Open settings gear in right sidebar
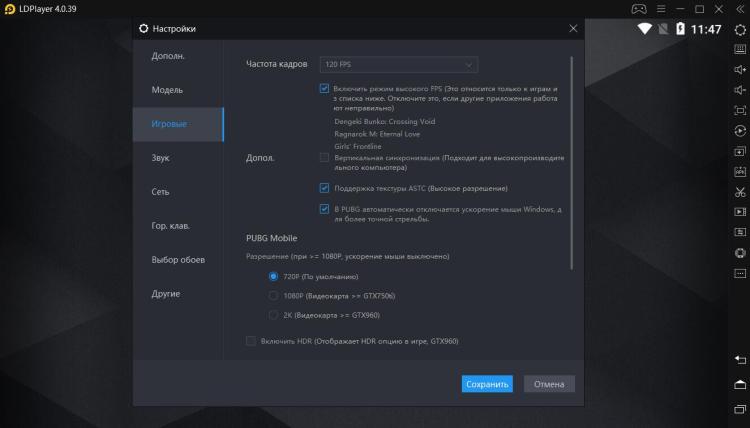This screenshot has width=750, height=428. pos(740,30)
